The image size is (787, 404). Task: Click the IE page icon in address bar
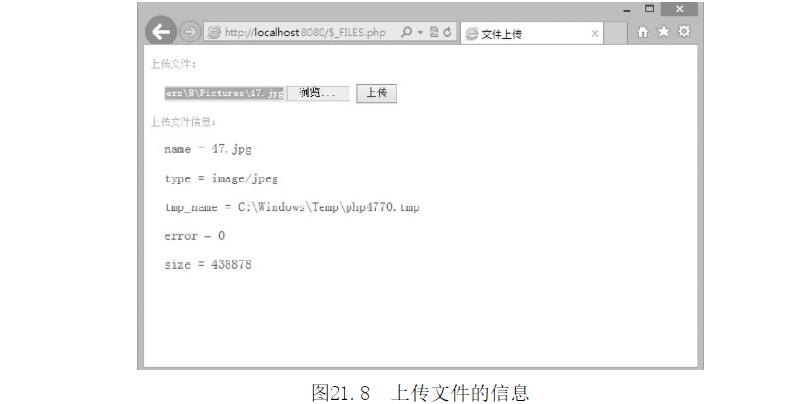[x=214, y=33]
